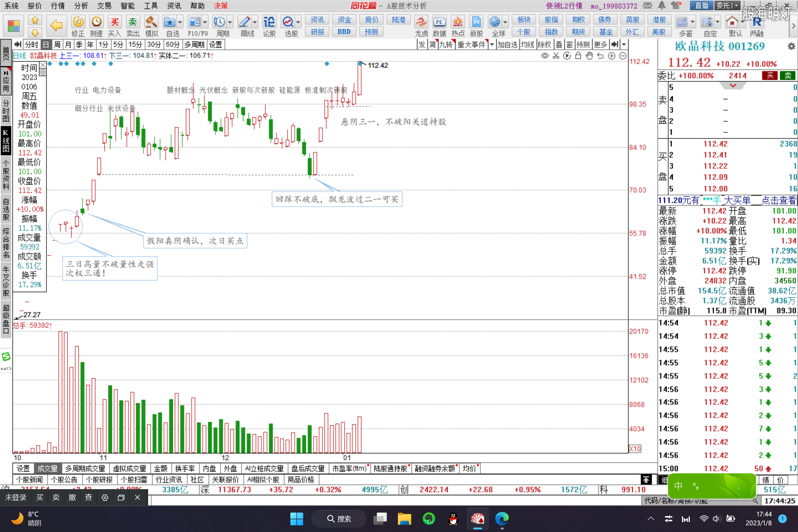Click the up arrow previous stock icon
The height and width of the screenshot is (532, 798).
[35, 20]
